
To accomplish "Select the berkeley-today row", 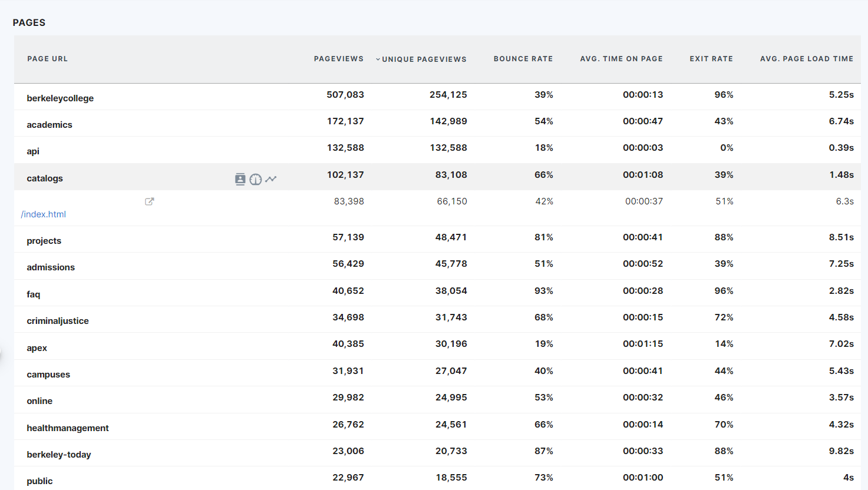I will click(x=59, y=455).
